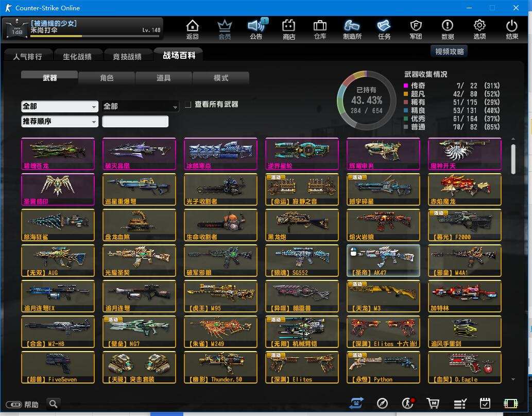
Task: Select the 光子收割者 weapon card
Action: point(220,190)
